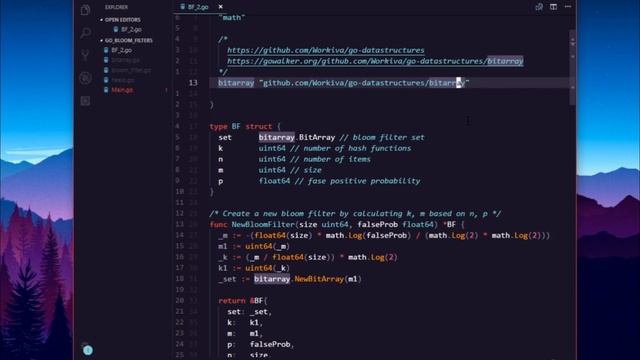The height and width of the screenshot is (360, 640).
Task: Click the 'm: m1,' field line
Action: point(245,333)
